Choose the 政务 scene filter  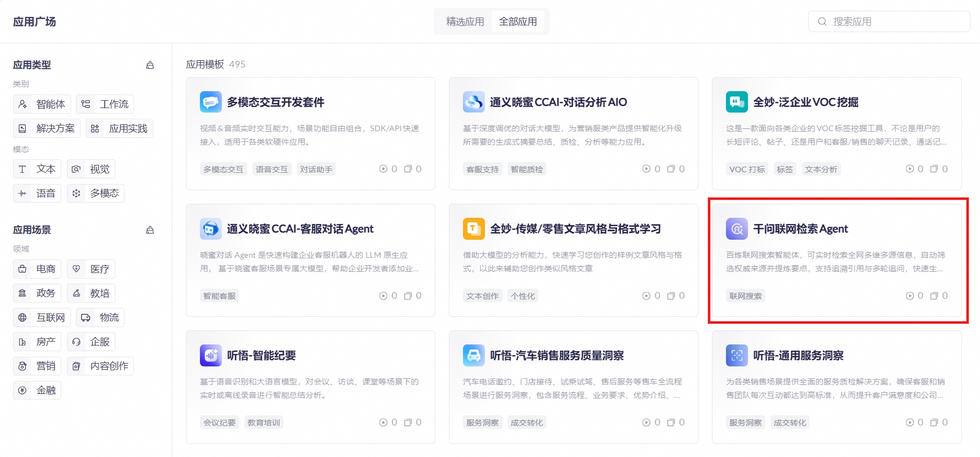[x=37, y=293]
